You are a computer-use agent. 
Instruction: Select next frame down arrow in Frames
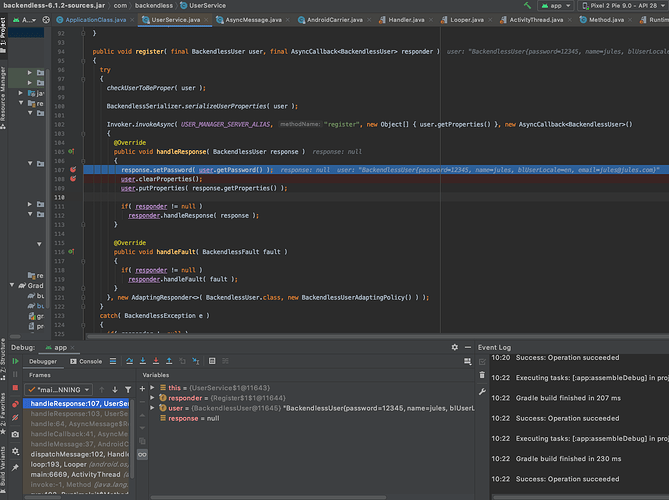click(x=115, y=390)
